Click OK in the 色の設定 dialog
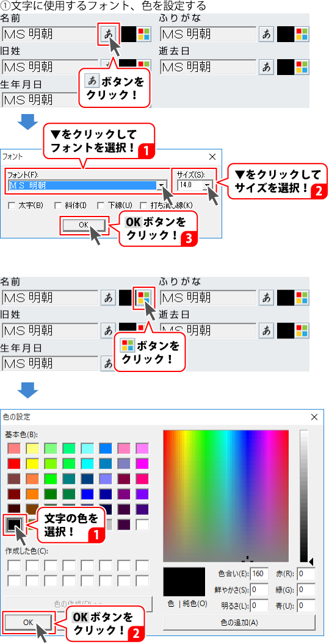 [x=28, y=622]
